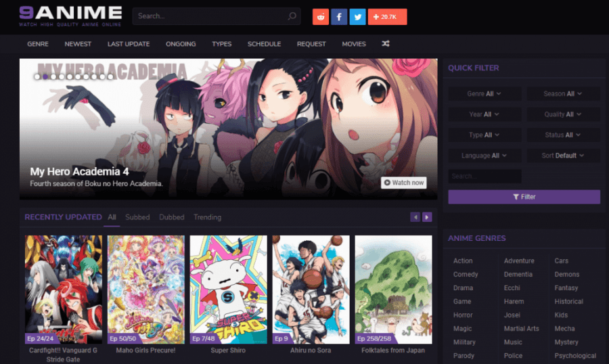Image resolution: width=609 pixels, height=364 pixels.
Task: Switch to the Subbed tab
Action: click(137, 217)
